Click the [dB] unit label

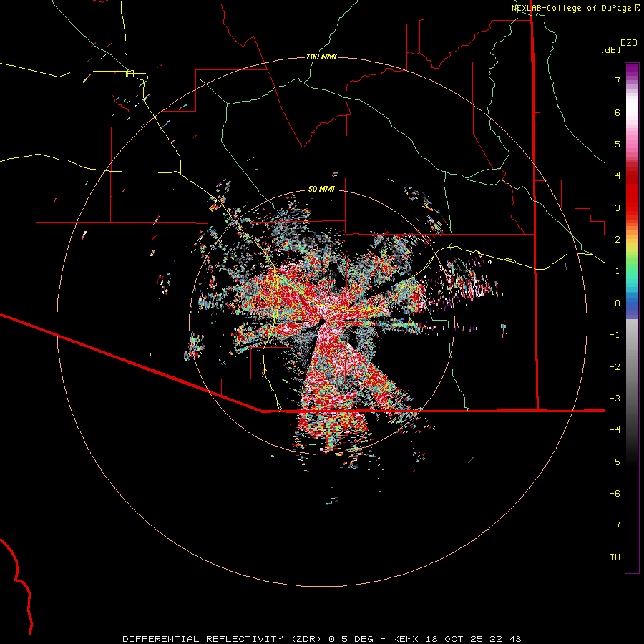pyautogui.click(x=610, y=49)
